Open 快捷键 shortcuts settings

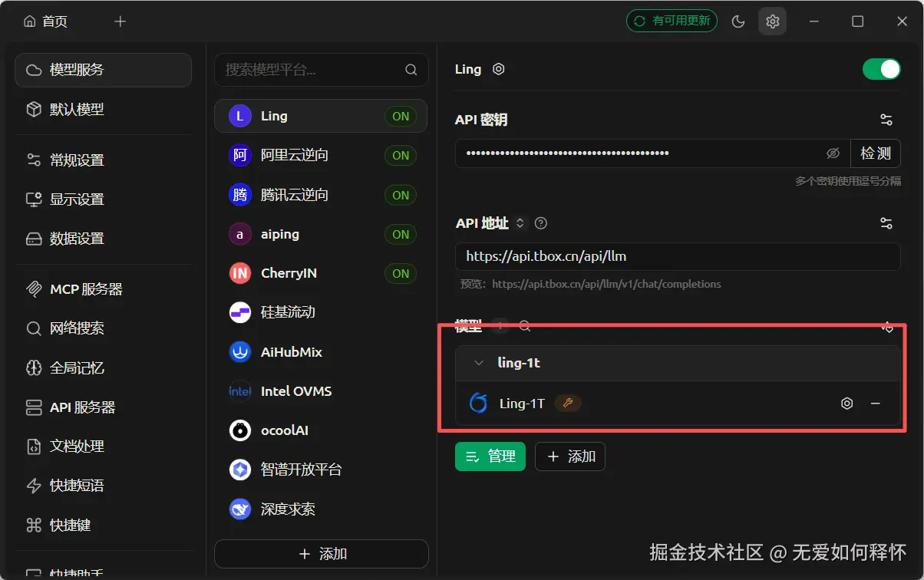point(104,526)
